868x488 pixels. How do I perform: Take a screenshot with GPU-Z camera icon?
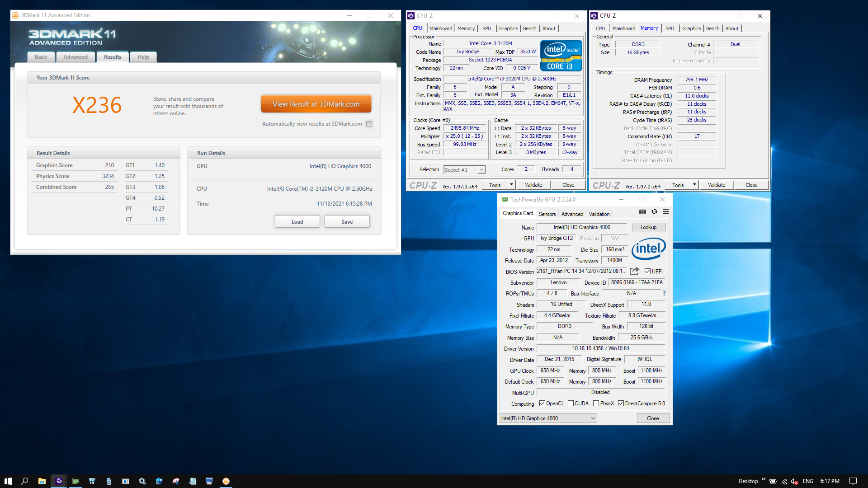click(x=642, y=211)
